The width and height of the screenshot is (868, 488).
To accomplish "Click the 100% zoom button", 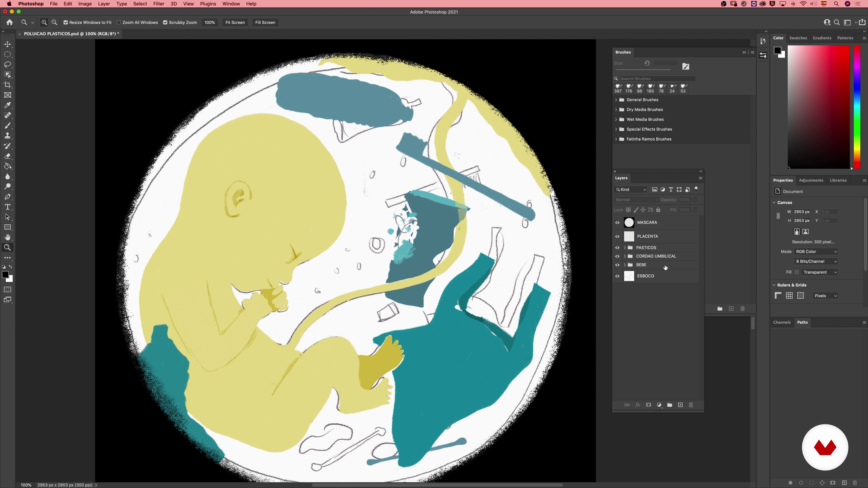I will coord(210,23).
